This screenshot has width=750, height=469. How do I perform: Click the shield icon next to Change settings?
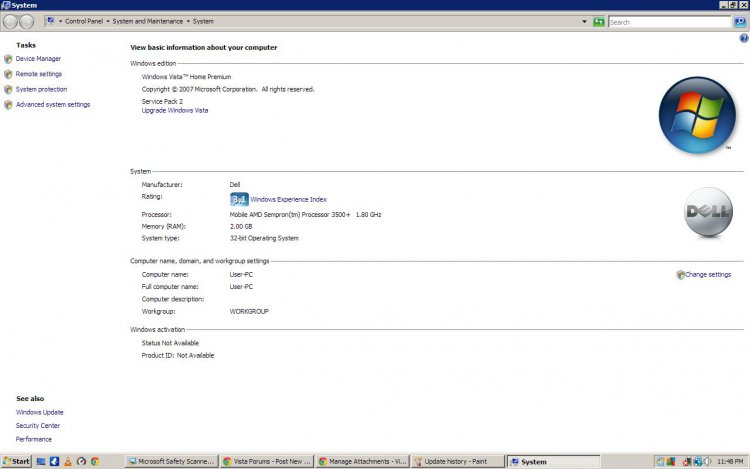tap(680, 275)
